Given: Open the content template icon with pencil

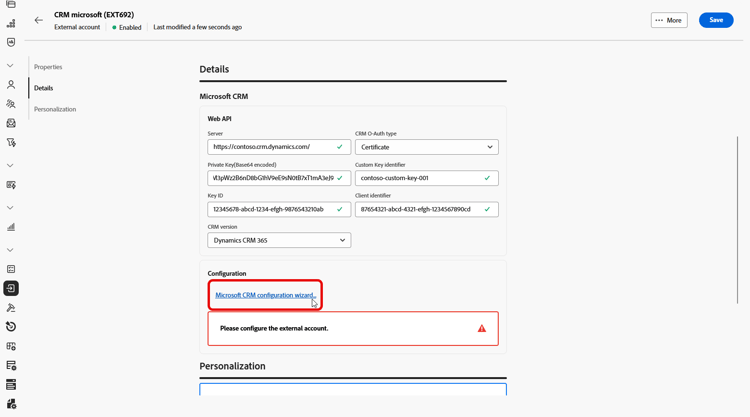Looking at the screenshot, I should pos(11,185).
